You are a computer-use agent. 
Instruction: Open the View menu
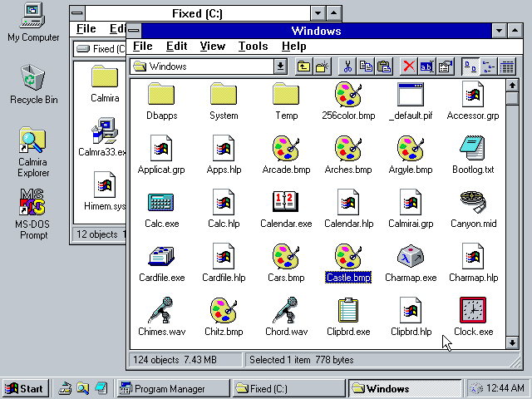[x=213, y=47]
